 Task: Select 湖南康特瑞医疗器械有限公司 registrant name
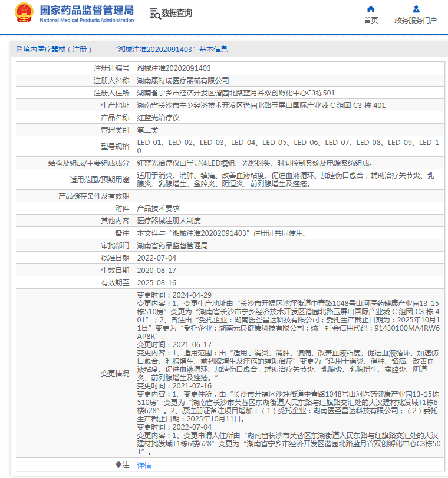(183, 81)
